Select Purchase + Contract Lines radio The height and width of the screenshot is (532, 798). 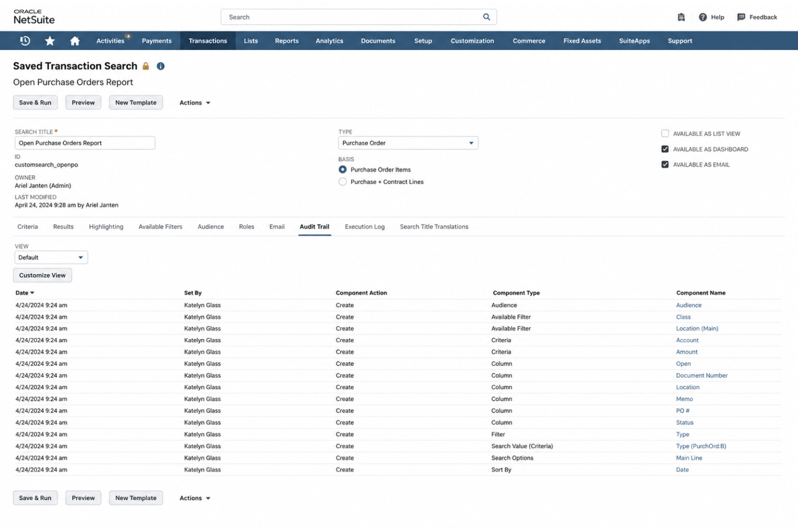tap(342, 182)
